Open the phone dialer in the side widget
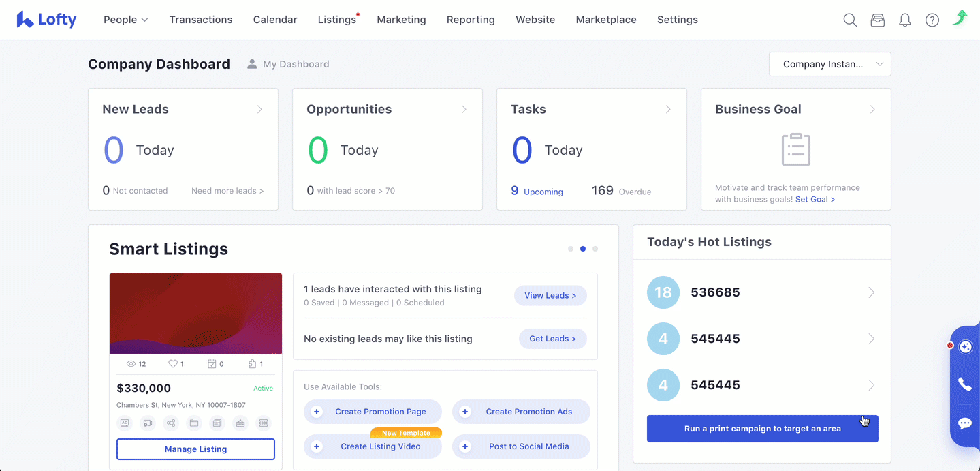 pos(965,384)
